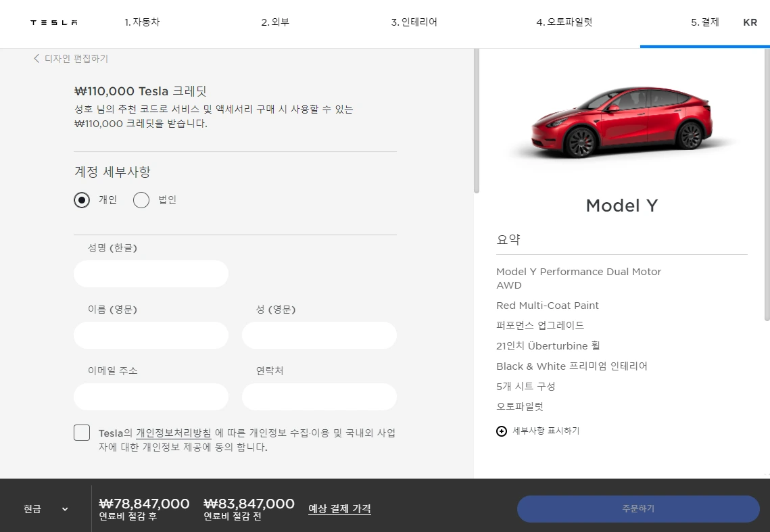Click Model Y Performance Dual Motor AWD text
770x532 pixels.
tap(579, 279)
